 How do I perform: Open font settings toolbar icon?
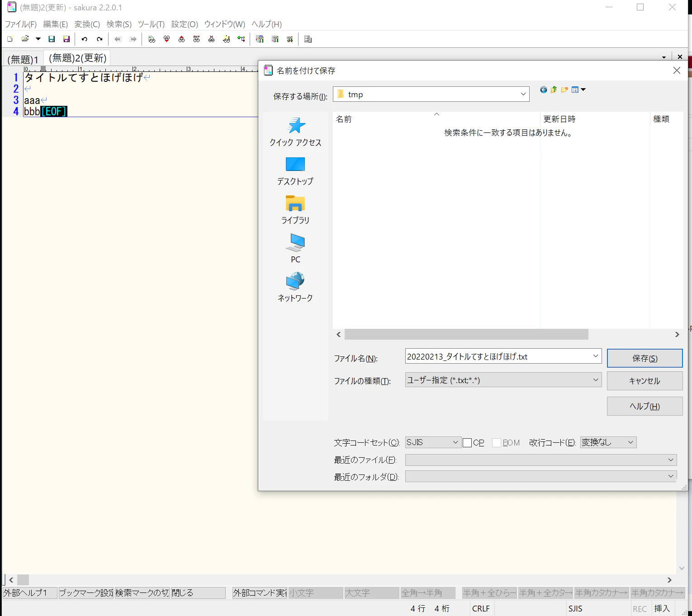pyautogui.click(x=289, y=39)
